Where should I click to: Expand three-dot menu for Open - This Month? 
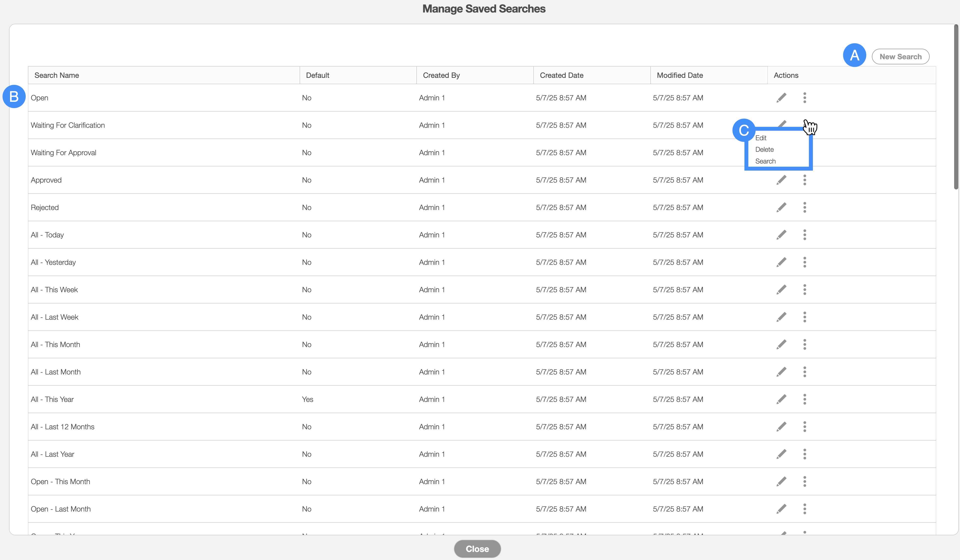(x=805, y=481)
